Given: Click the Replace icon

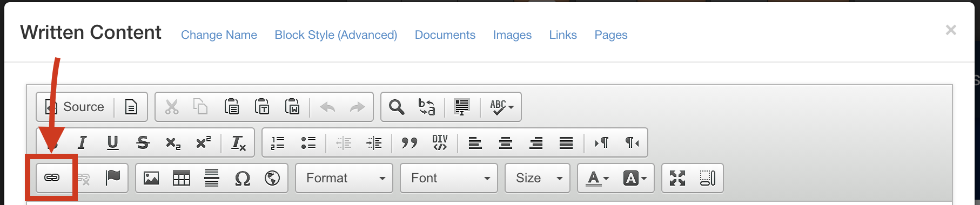Looking at the screenshot, I should pyautogui.click(x=427, y=107).
